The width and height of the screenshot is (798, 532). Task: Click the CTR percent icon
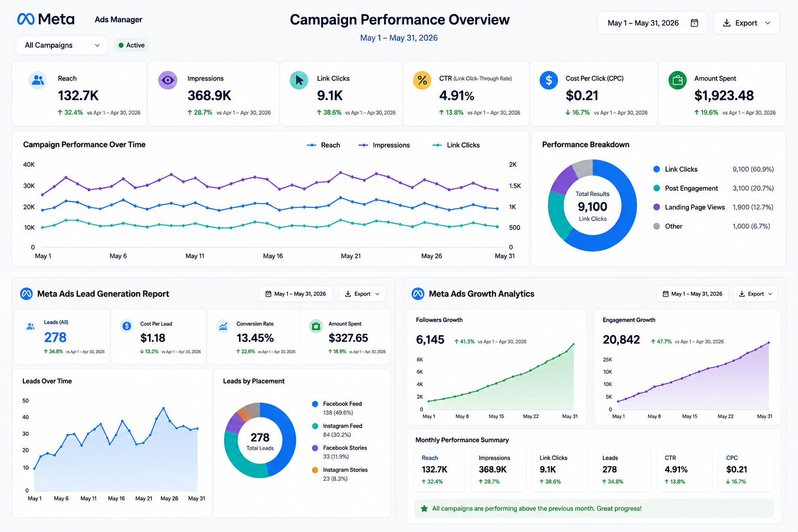coord(422,81)
